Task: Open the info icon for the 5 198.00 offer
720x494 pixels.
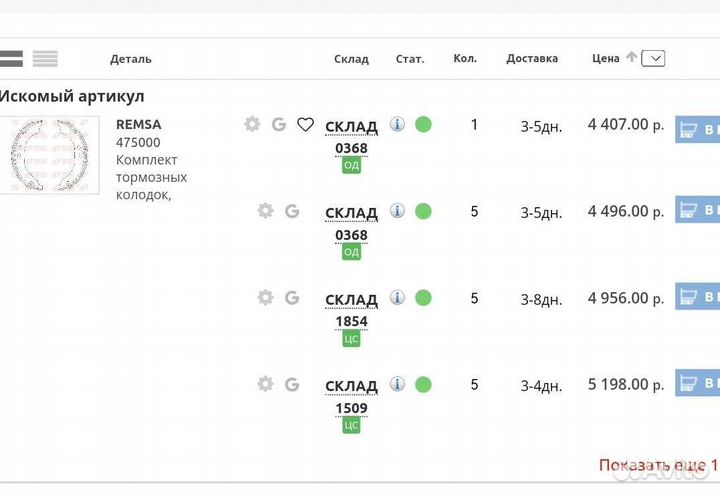Action: (x=397, y=384)
